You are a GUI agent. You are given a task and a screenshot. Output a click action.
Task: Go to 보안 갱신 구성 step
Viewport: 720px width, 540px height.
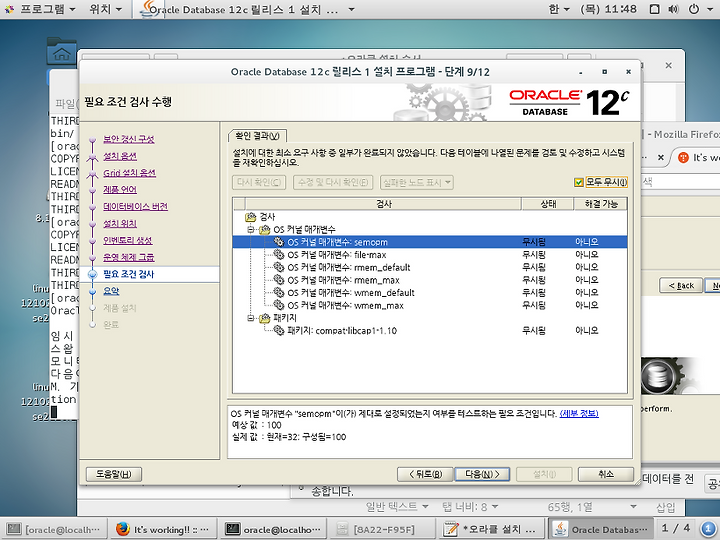click(x=129, y=139)
